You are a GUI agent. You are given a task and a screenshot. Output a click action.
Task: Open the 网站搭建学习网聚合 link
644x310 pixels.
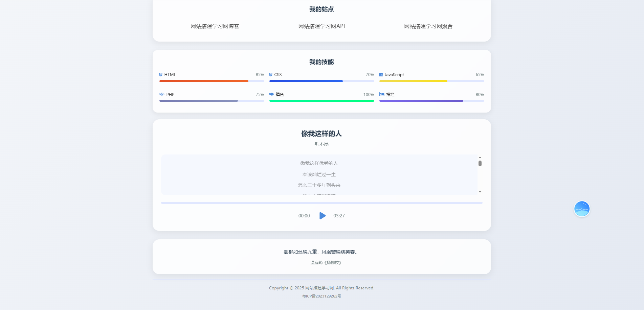click(x=428, y=26)
